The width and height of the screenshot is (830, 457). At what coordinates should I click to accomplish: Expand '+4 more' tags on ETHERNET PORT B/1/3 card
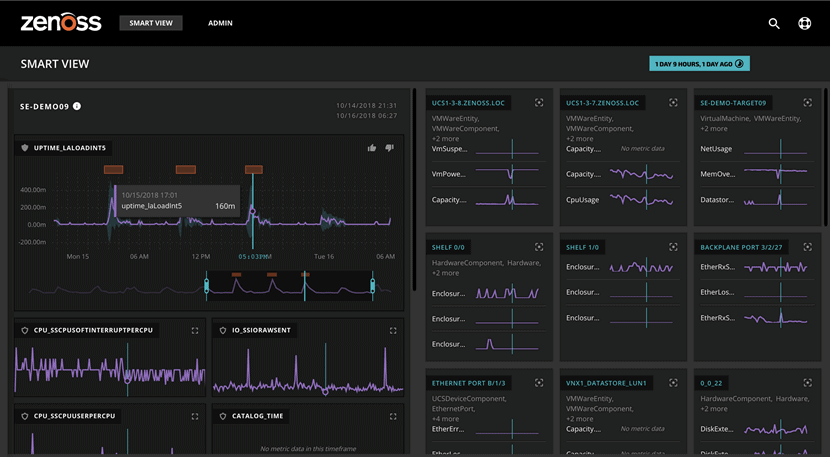point(445,419)
